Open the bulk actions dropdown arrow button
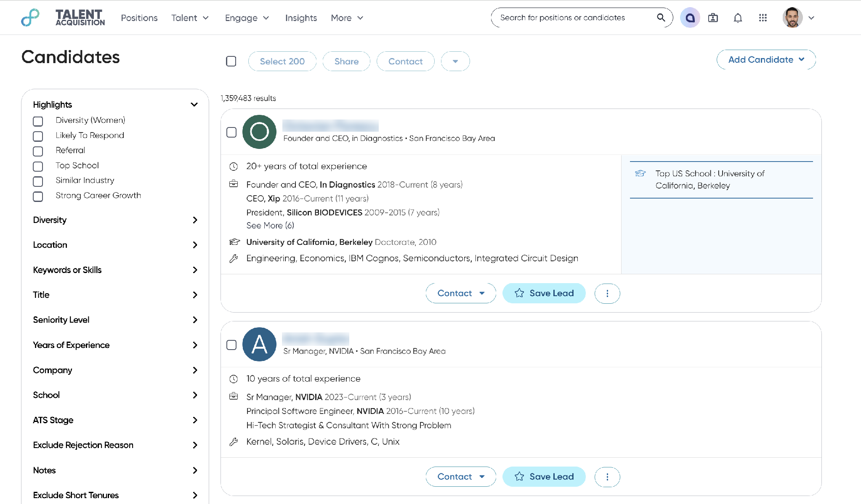Screen dimensions: 861x504 click(x=455, y=61)
